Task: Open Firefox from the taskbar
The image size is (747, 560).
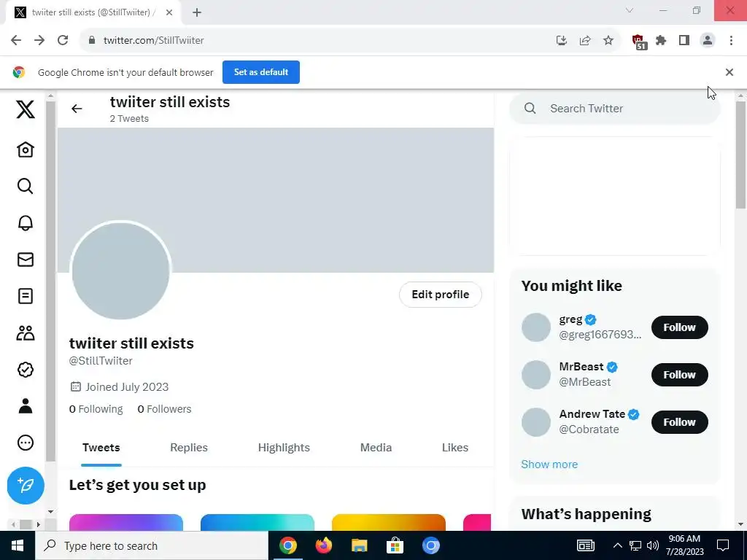Action: 323,545
